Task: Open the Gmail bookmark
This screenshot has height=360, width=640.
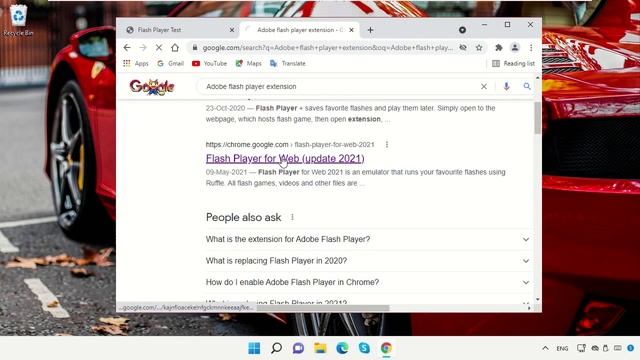Action: pos(171,63)
